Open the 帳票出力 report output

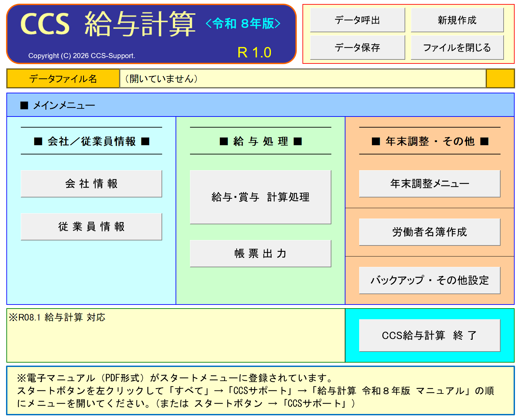click(260, 253)
